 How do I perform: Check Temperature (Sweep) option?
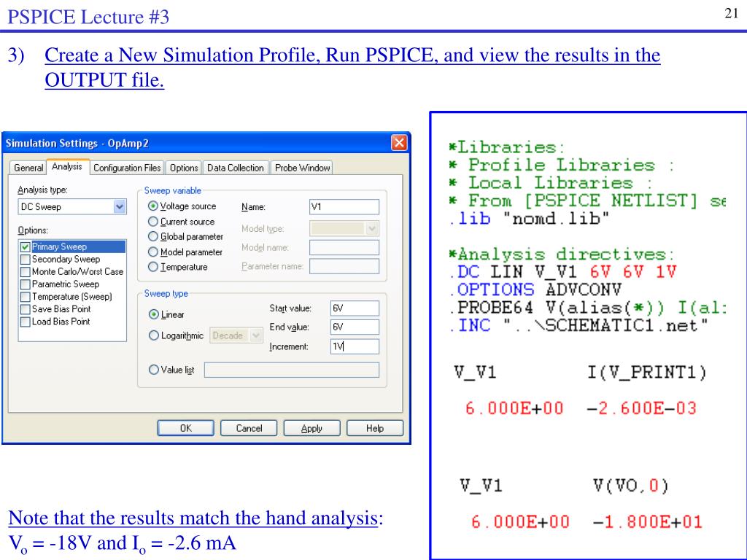pyautogui.click(x=26, y=297)
